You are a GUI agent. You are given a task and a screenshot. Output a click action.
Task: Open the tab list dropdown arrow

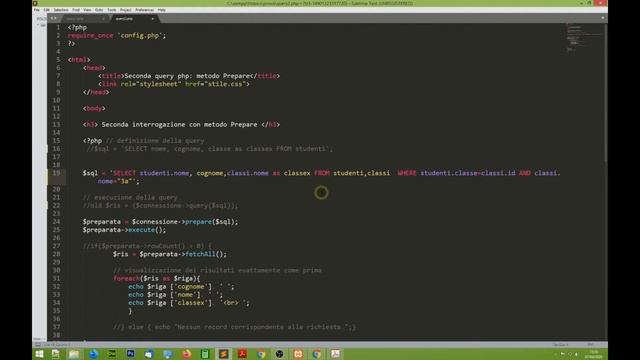(x=602, y=18)
